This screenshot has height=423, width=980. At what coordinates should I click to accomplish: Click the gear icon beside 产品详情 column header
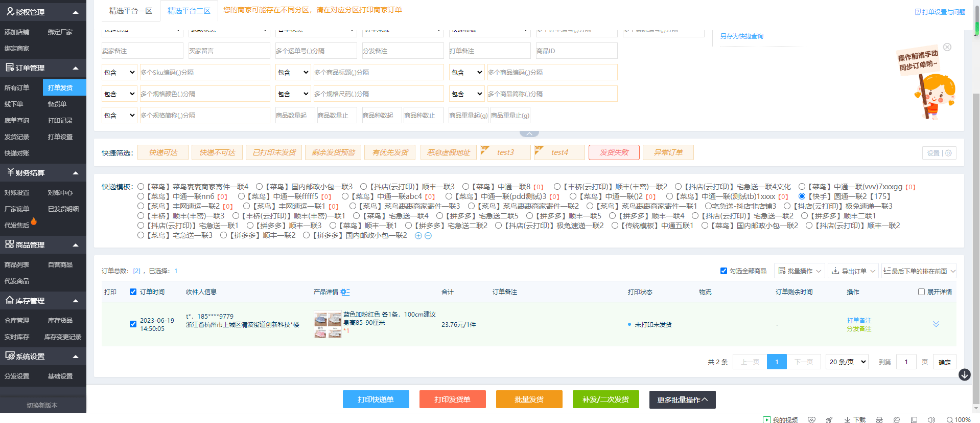pyautogui.click(x=345, y=292)
